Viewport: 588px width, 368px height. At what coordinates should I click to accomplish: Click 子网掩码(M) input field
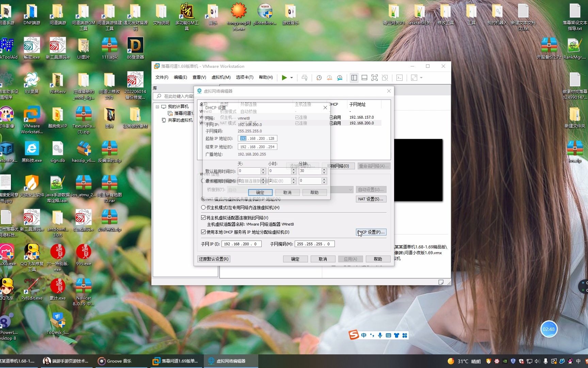tap(314, 244)
